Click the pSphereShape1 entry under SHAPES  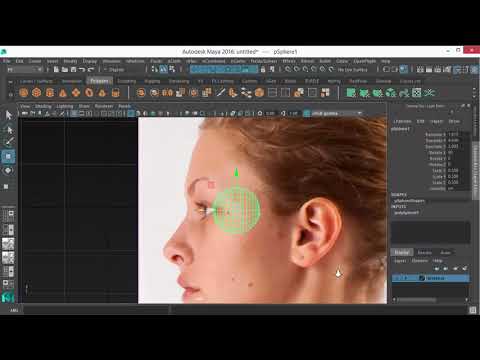click(409, 201)
